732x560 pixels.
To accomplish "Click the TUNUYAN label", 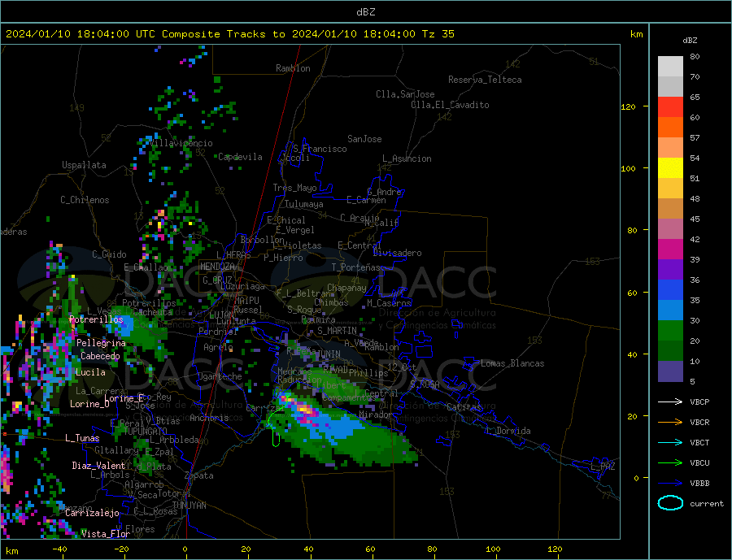I will click(x=189, y=506).
